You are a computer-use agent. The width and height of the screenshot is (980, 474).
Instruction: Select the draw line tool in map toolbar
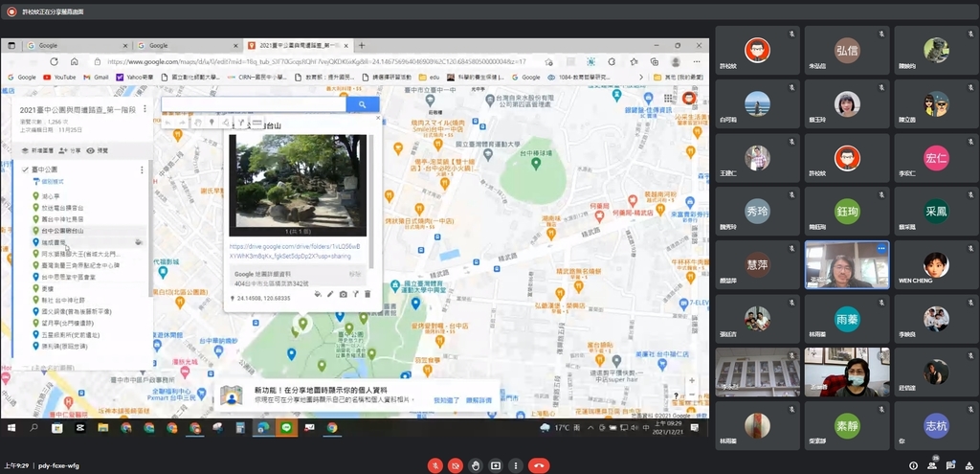point(226,123)
